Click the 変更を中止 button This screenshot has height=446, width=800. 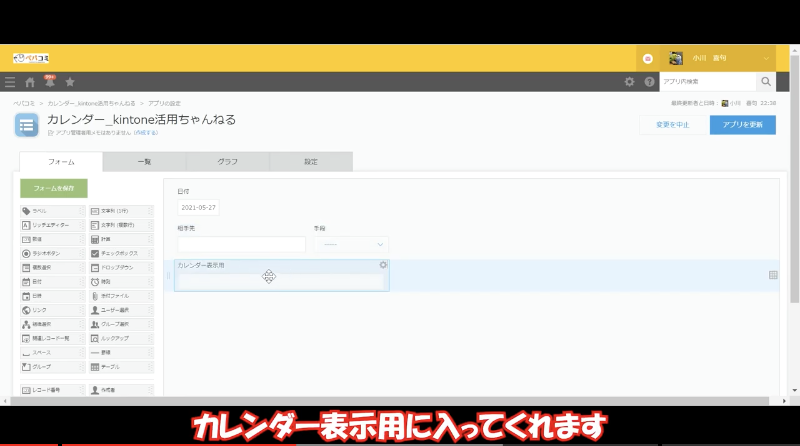pos(671,125)
